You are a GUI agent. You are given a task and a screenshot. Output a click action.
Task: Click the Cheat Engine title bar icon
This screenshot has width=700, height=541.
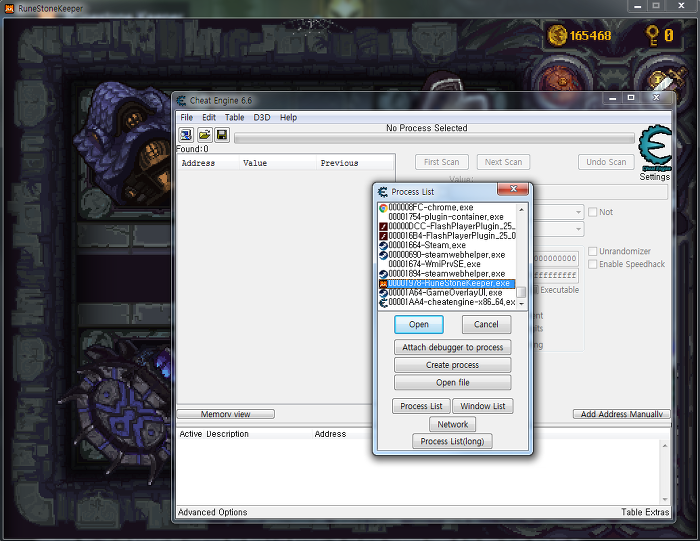pos(181,100)
